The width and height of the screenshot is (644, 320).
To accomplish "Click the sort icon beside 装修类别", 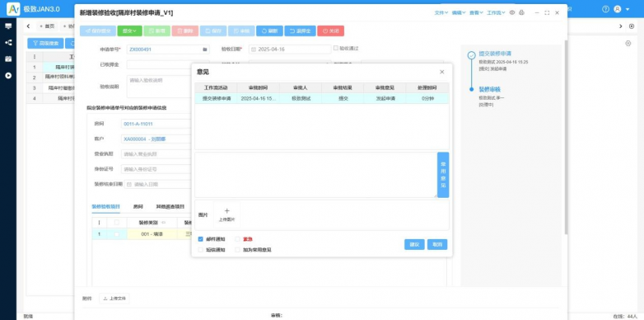I will 163,223.
